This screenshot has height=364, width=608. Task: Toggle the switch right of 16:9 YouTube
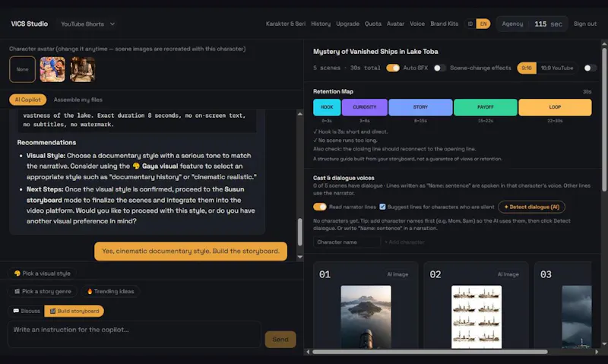pos(590,68)
